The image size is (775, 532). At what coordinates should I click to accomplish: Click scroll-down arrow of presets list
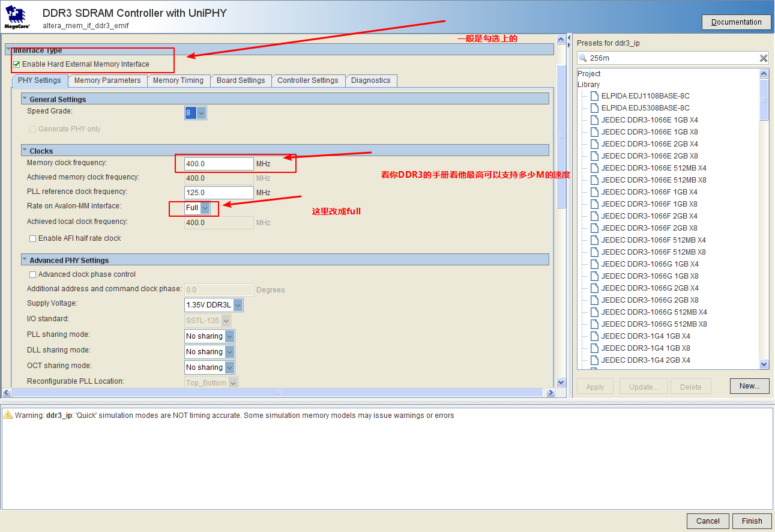pos(764,364)
